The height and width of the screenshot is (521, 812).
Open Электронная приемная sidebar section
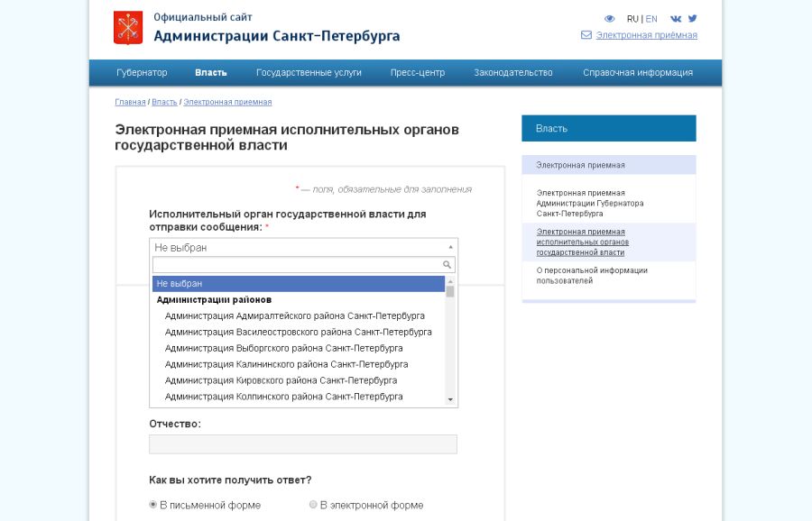pos(609,165)
